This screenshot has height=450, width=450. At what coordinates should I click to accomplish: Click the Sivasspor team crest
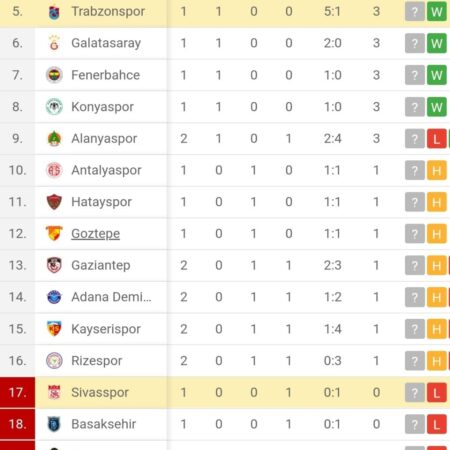click(x=54, y=392)
